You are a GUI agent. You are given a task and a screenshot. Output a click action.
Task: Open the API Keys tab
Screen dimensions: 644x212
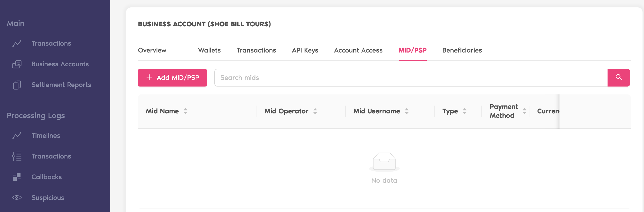point(305,50)
